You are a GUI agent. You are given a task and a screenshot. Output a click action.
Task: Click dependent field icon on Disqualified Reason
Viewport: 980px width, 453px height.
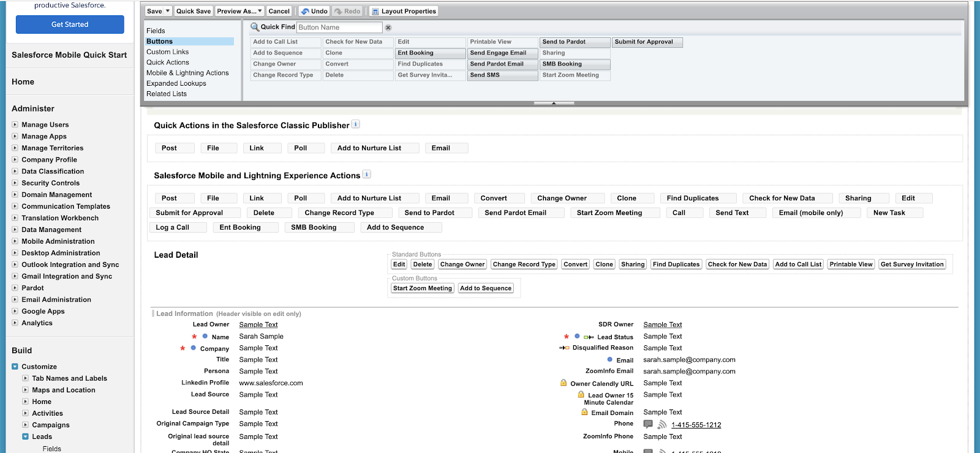pos(564,348)
